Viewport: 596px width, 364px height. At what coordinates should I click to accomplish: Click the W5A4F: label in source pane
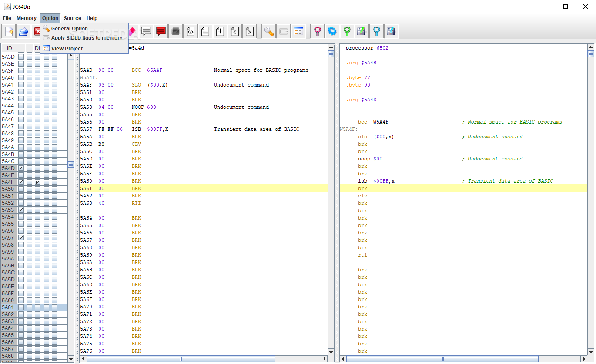349,129
